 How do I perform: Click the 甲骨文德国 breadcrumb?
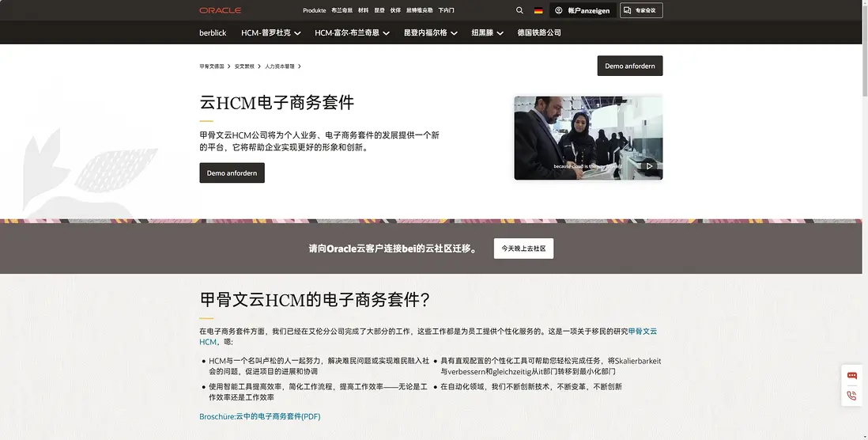pyautogui.click(x=211, y=66)
